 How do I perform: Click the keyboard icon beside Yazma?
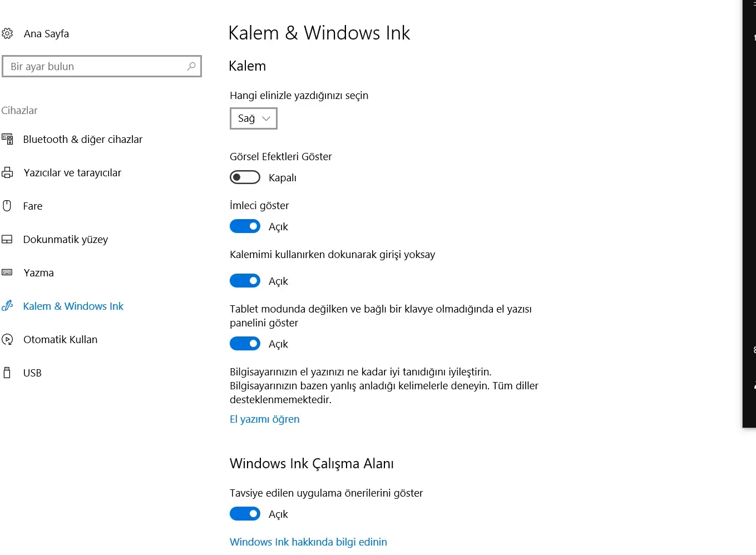7,273
